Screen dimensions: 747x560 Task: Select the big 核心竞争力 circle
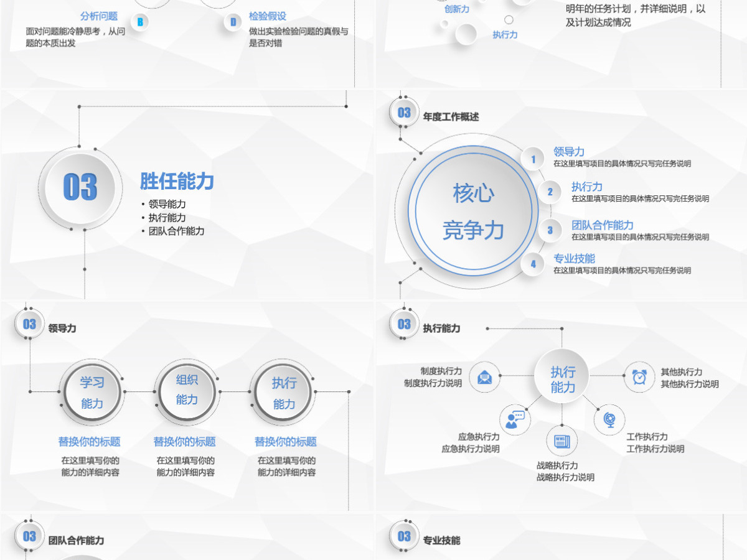(x=473, y=212)
